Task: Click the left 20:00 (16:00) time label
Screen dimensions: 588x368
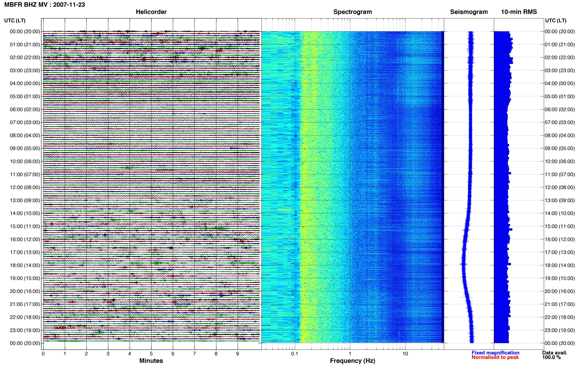Action: click(25, 291)
